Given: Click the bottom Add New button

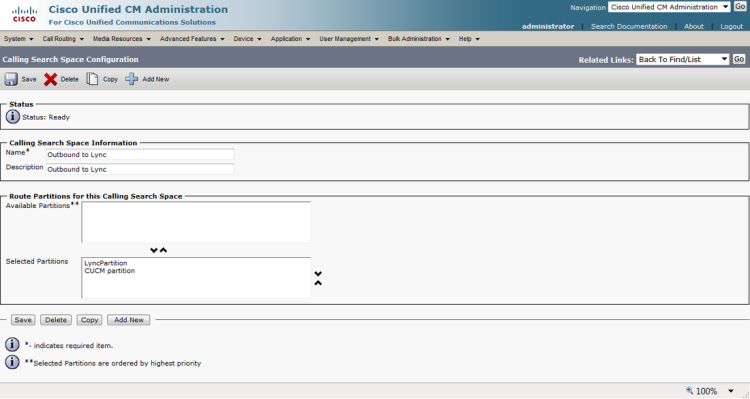Looking at the screenshot, I should click(129, 320).
